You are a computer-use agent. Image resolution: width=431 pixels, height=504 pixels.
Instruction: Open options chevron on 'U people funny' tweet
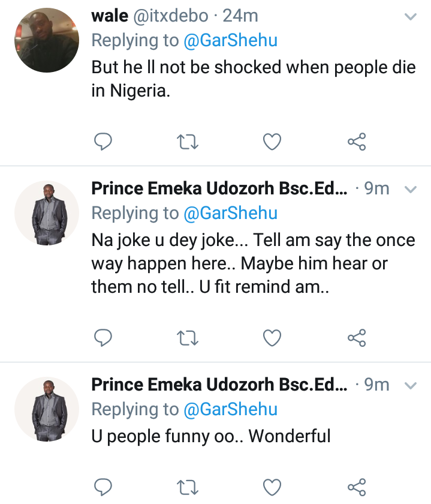point(411,385)
